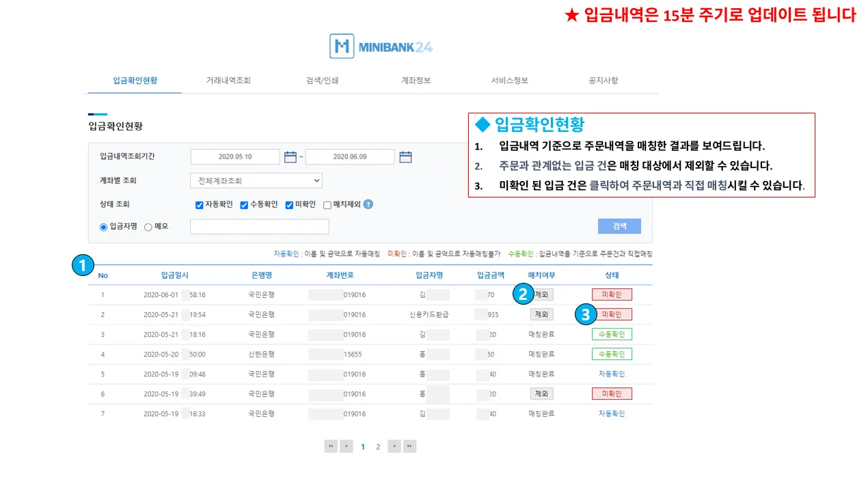This screenshot has height=483, width=868.
Task: Click the 매칭완료 text in row 7
Action: 541,413
